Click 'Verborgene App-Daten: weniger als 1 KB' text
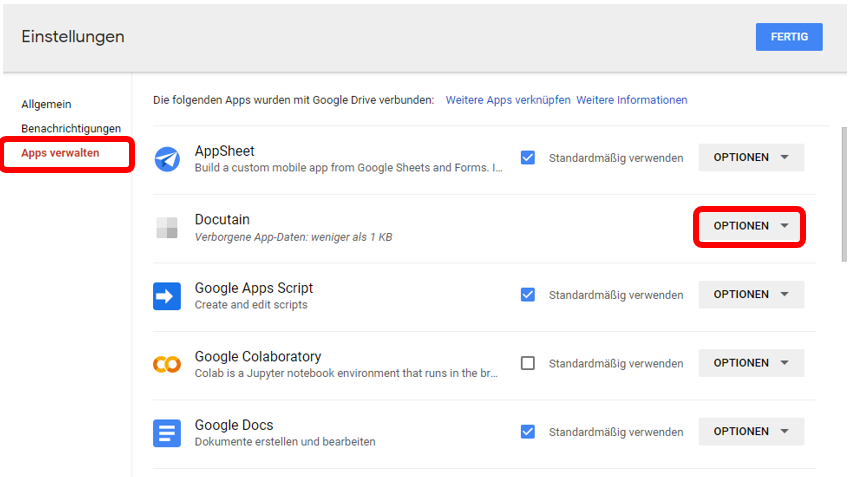 (x=294, y=237)
